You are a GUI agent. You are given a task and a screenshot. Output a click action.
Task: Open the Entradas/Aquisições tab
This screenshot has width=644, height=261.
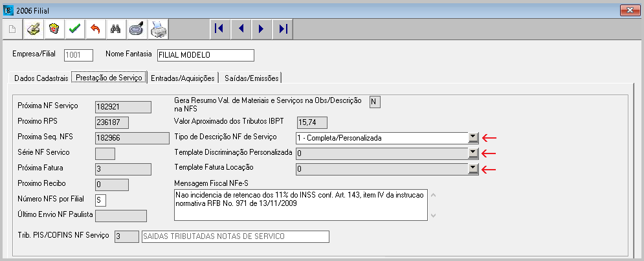point(183,78)
